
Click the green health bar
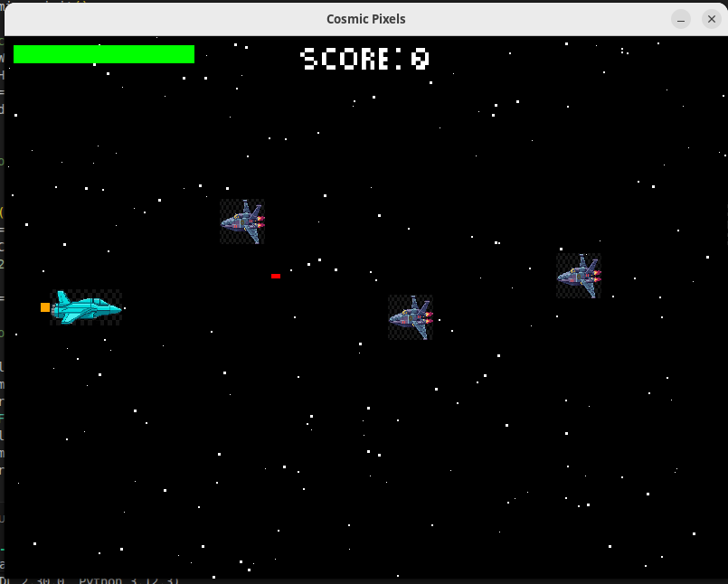(x=104, y=54)
